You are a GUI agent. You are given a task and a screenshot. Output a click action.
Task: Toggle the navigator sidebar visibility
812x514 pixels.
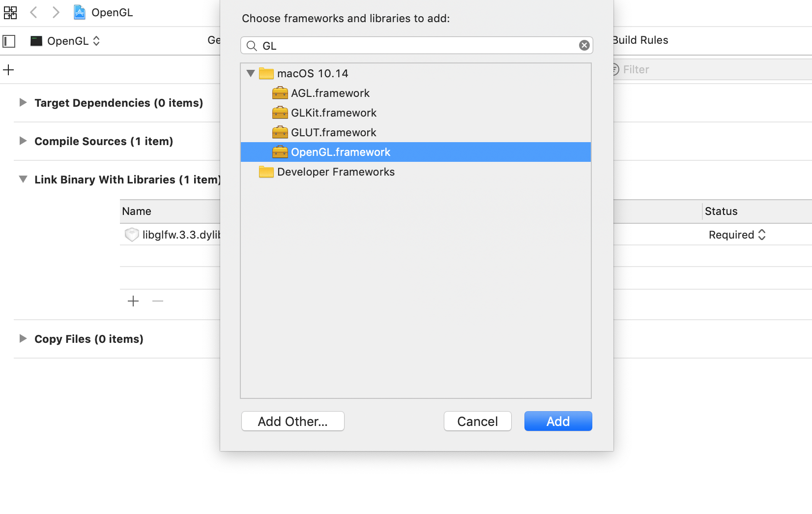coord(8,41)
